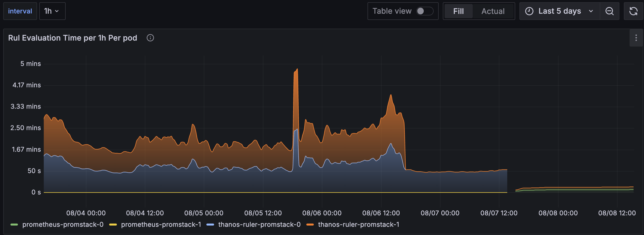
Task: Click the 4.17 mins y-axis label
Action: (27, 85)
